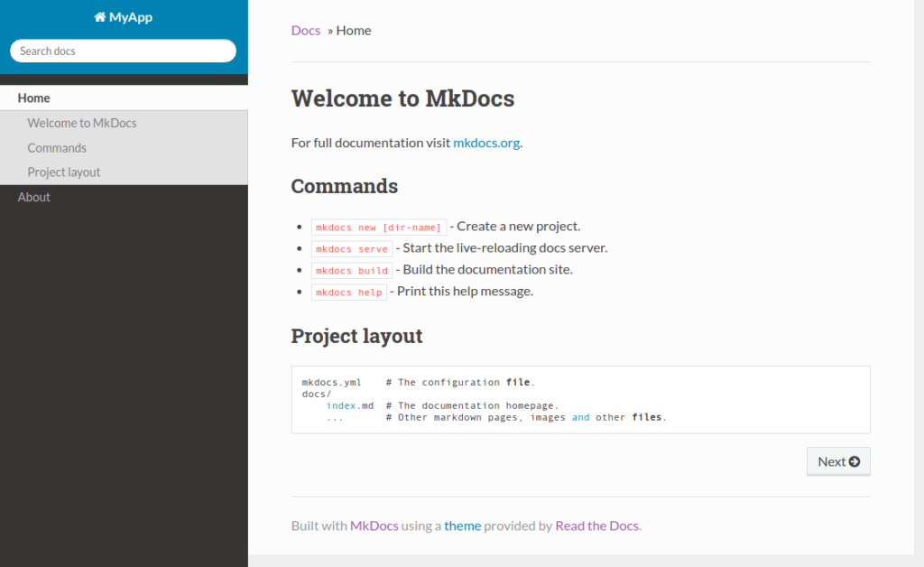
Task: Click the arrow icon in Next button
Action: tap(855, 461)
